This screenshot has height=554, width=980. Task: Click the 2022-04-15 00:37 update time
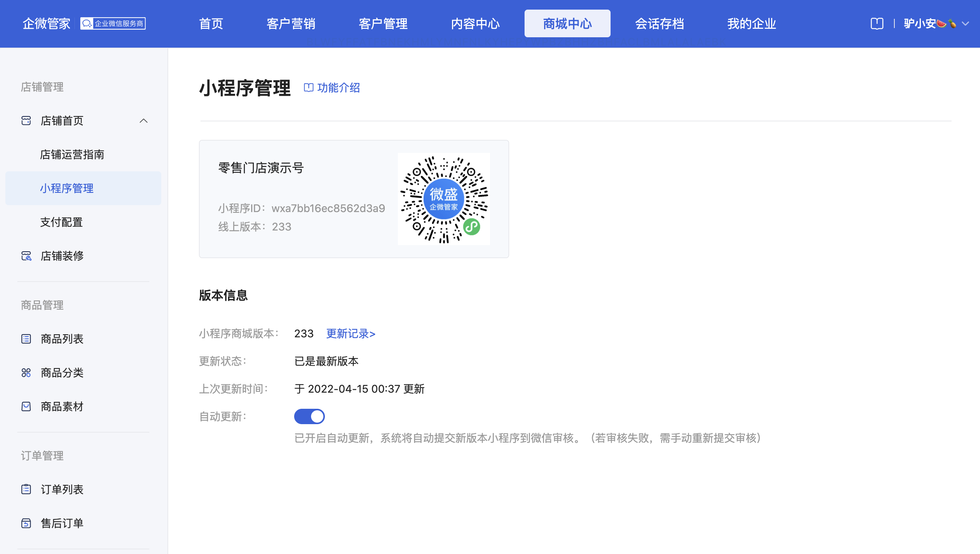[354, 389]
